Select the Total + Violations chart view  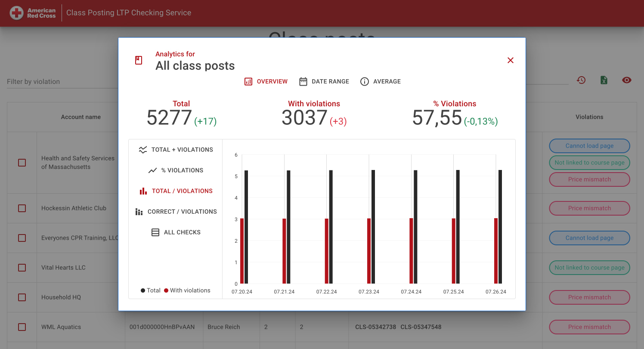point(176,150)
